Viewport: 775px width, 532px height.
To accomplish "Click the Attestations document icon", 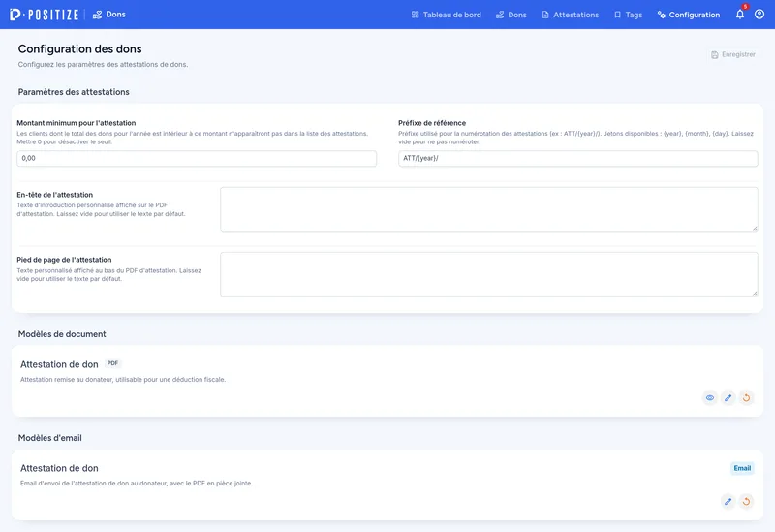I will [545, 15].
